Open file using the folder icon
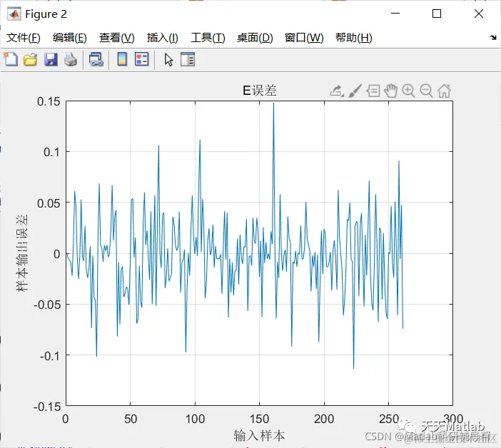Screen dimensions: 501x448 [x=31, y=60]
